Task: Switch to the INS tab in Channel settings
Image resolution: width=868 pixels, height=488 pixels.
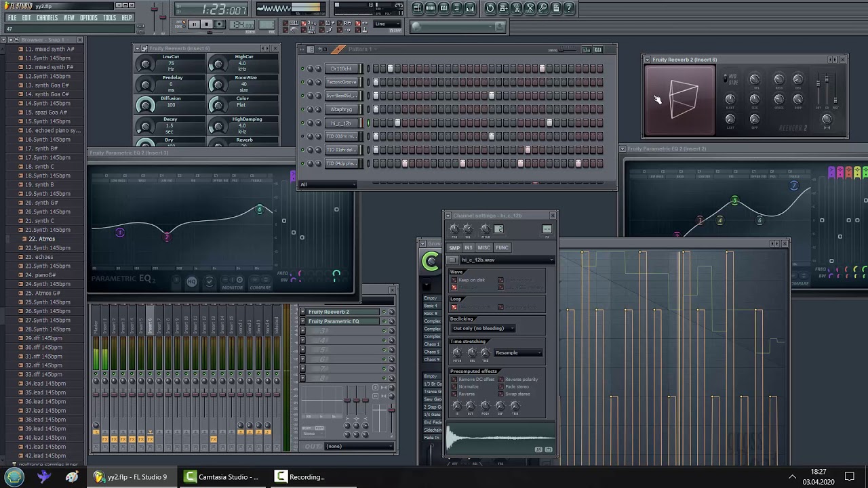Action: coord(469,247)
